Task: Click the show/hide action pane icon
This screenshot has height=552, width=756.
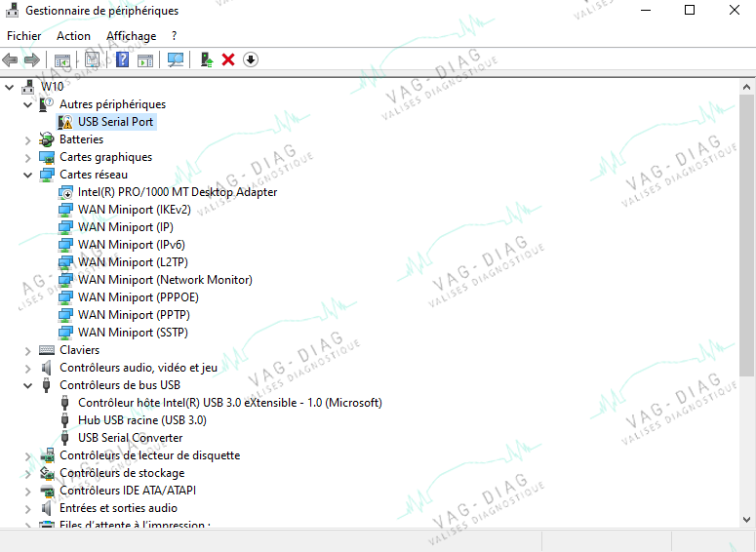Action: point(145,59)
